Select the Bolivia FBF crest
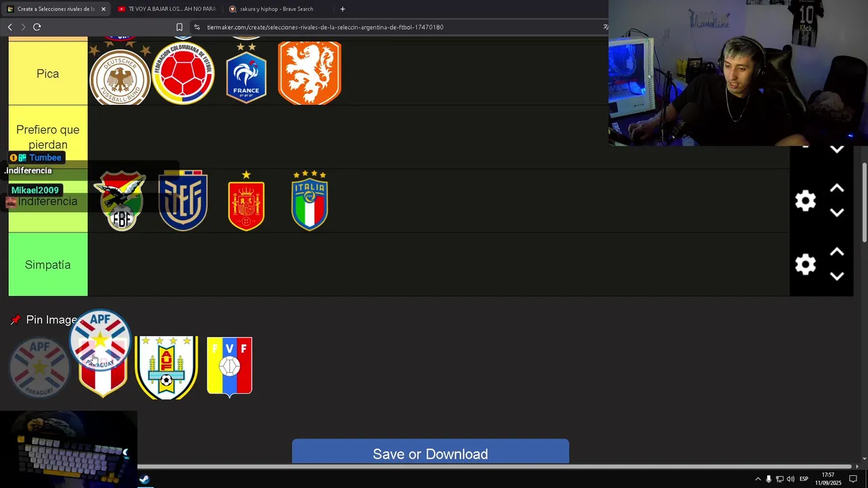This screenshot has height=488, width=868. pyautogui.click(x=121, y=201)
